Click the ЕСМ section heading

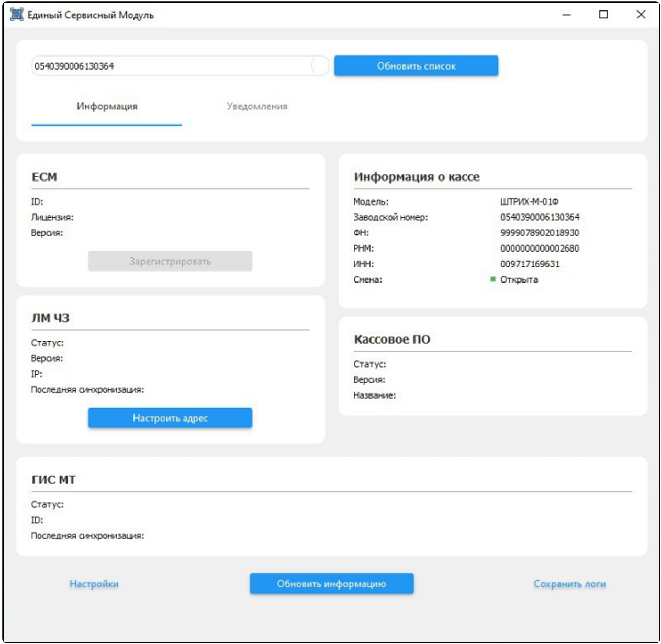[x=44, y=177]
